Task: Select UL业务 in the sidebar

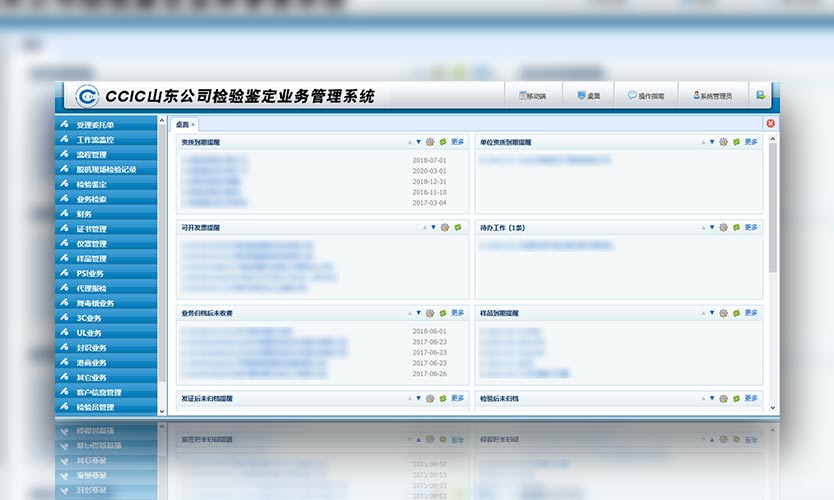Action: 106,333
